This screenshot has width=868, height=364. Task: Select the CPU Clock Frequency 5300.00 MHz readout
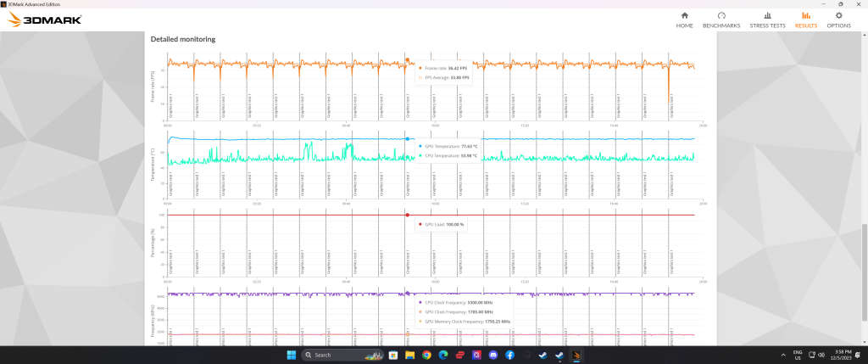(459, 303)
